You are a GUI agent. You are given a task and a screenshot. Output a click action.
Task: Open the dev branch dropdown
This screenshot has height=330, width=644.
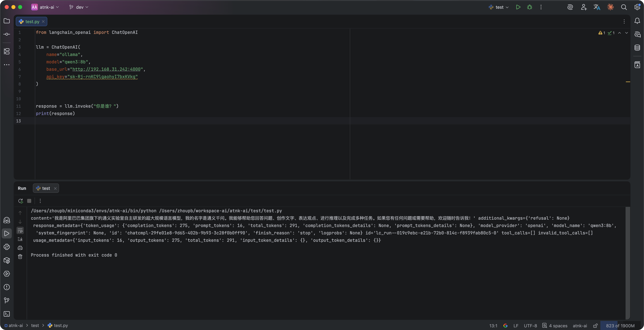[x=79, y=7]
